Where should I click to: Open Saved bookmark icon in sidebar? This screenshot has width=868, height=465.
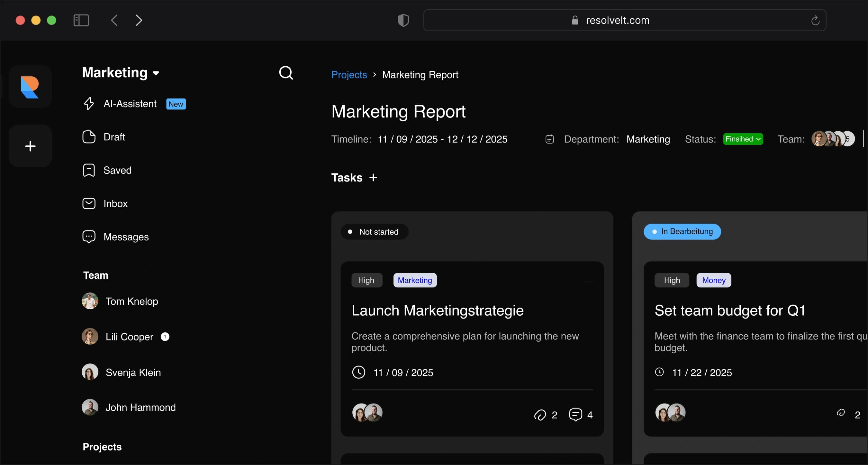(89, 170)
